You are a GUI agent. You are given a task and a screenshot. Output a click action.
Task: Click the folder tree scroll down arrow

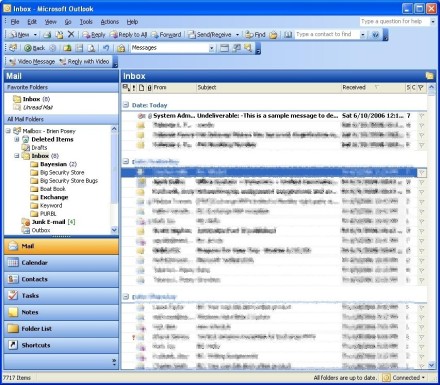[114, 230]
